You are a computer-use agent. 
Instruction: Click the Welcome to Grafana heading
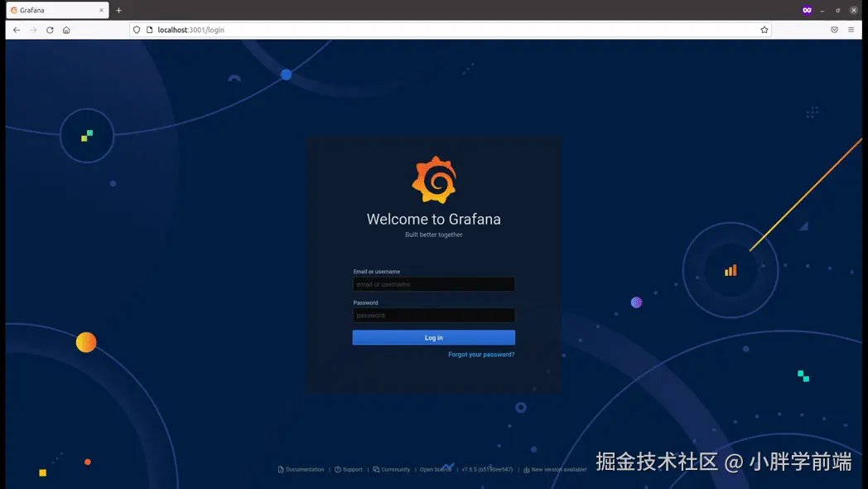tap(434, 220)
